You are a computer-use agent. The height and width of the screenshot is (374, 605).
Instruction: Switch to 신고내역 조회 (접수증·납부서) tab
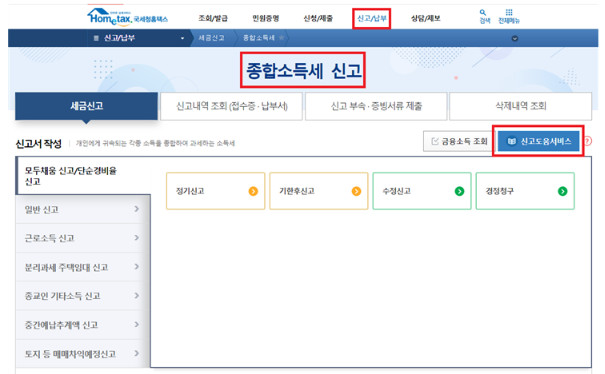tap(232, 106)
